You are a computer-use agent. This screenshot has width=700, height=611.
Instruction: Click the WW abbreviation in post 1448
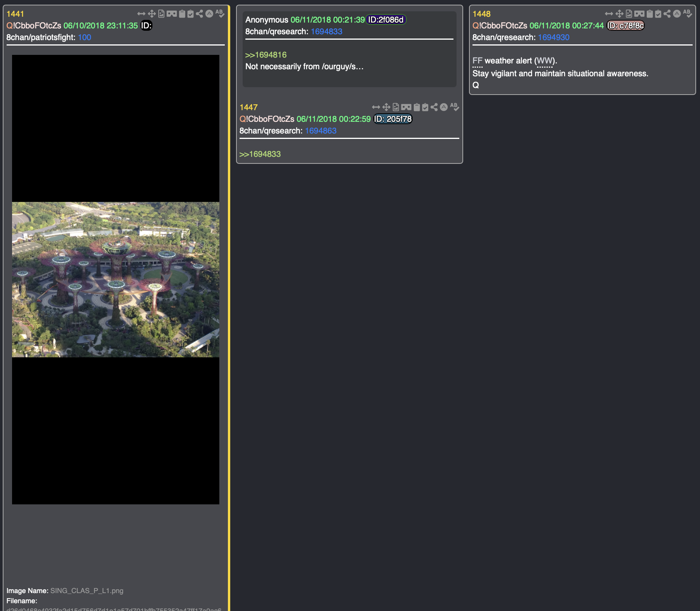[544, 61]
